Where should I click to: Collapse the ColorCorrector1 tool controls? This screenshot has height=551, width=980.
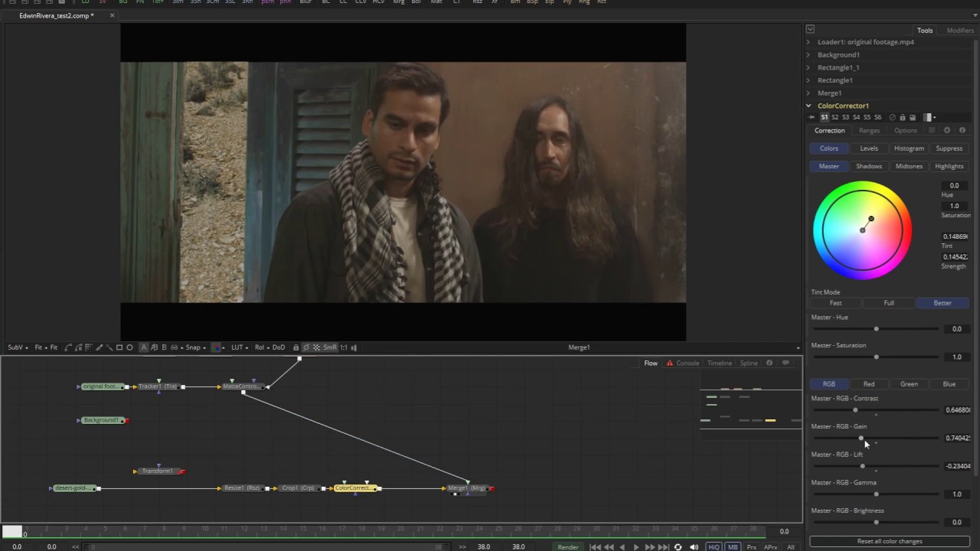pos(808,106)
